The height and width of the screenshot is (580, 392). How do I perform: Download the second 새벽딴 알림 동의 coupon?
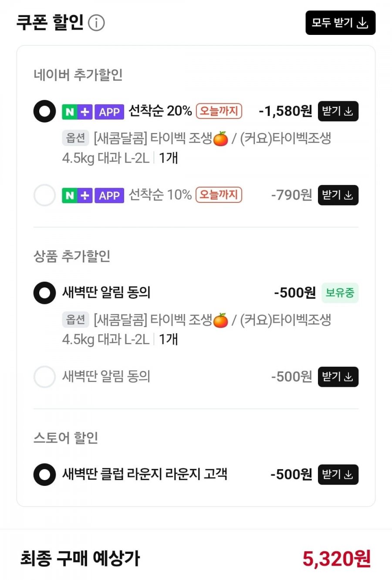[338, 376]
